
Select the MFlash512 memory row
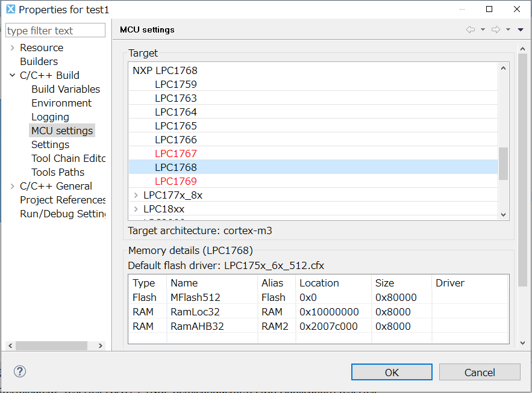(x=318, y=297)
